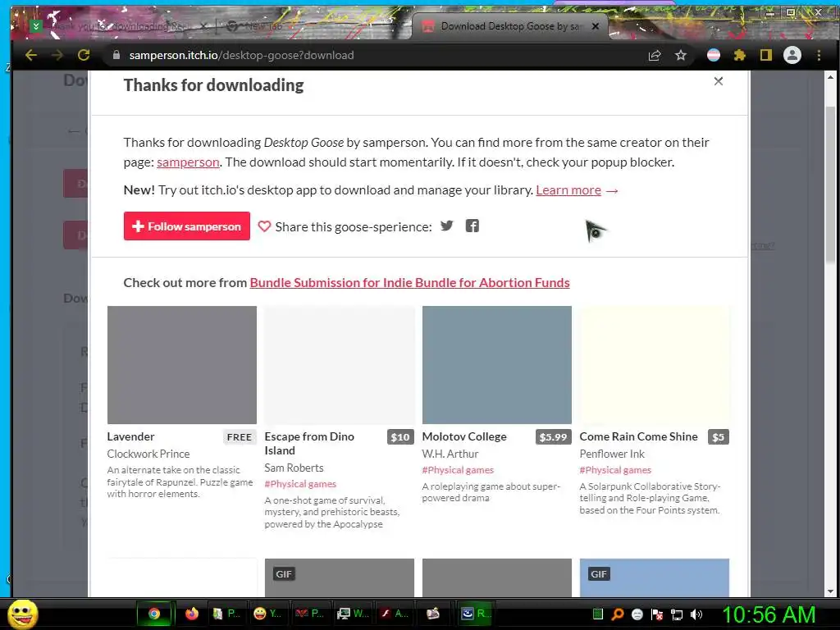
Task: Click the Clockwork Prince author name
Action: click(148, 454)
